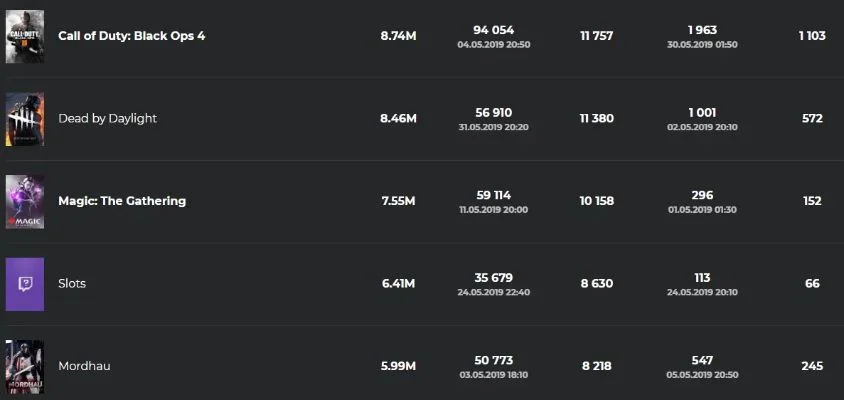
Task: Select the 11 380 average viewers value
Action: (596, 118)
